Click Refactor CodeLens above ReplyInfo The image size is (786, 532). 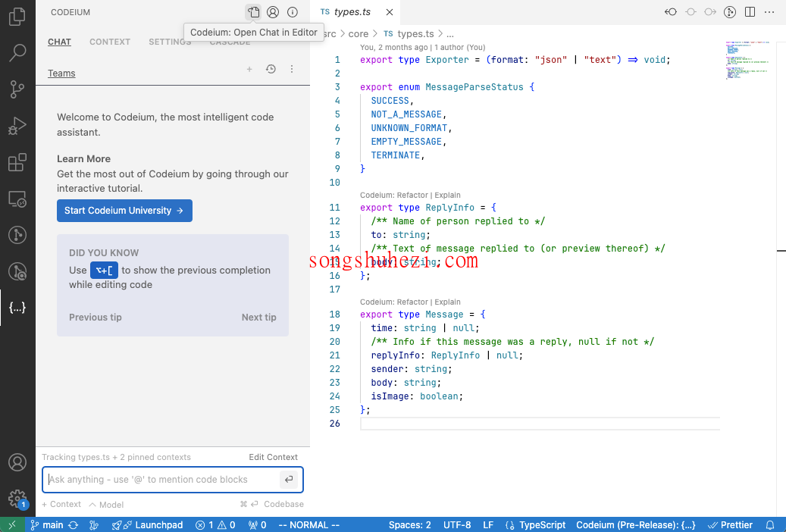coord(412,195)
